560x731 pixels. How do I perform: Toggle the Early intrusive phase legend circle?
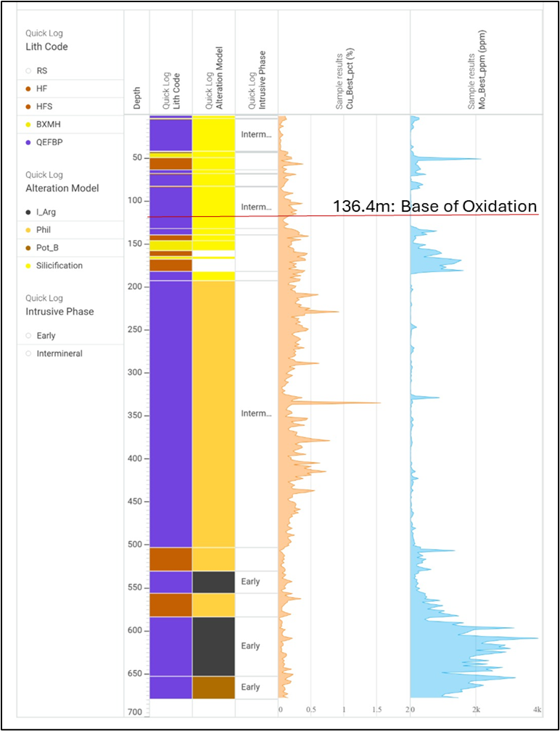[x=29, y=336]
